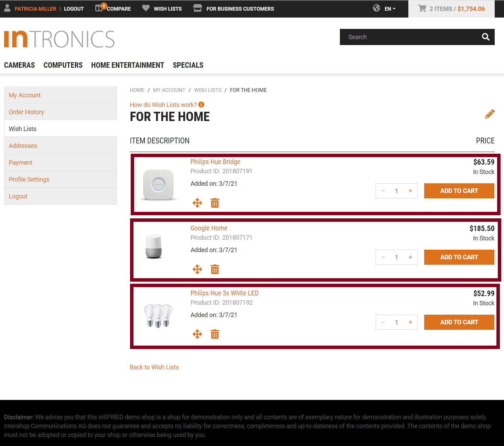Add Philips Hue Bridge to cart
This screenshot has height=446, width=504.
click(459, 191)
